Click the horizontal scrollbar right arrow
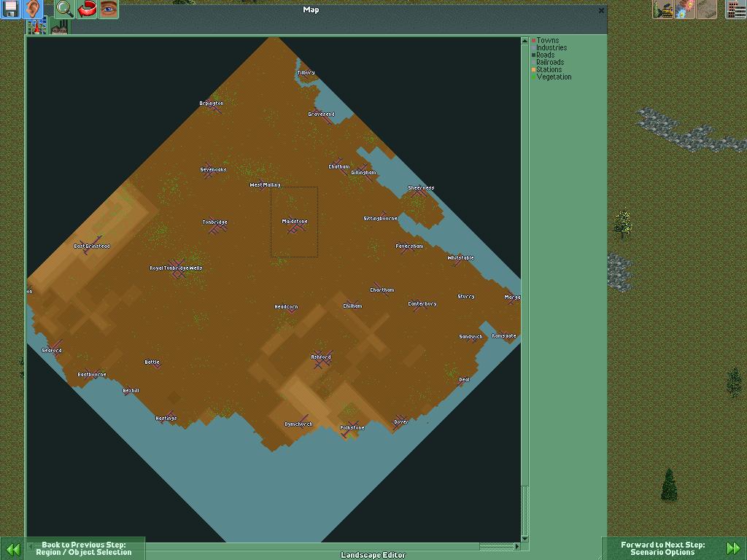The height and width of the screenshot is (560, 747). 517,546
